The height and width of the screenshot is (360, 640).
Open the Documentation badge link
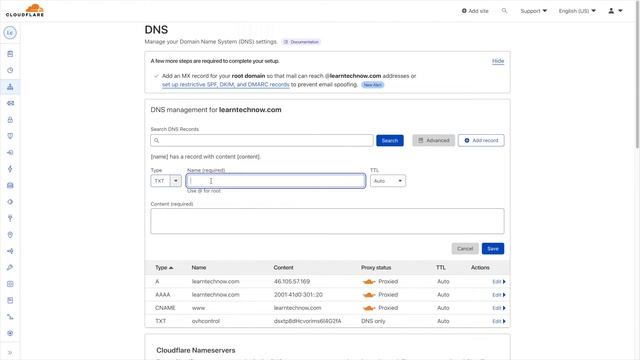coord(301,42)
